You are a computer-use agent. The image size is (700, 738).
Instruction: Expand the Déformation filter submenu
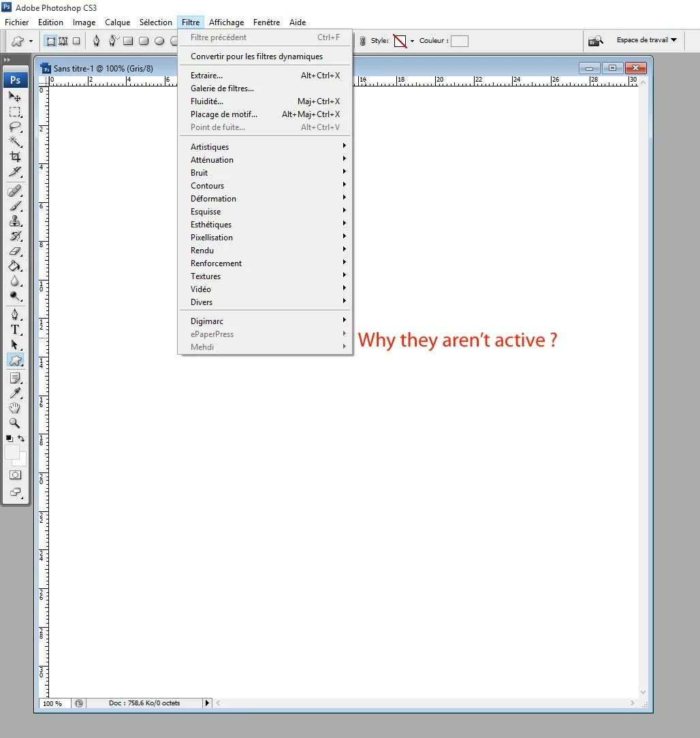266,199
